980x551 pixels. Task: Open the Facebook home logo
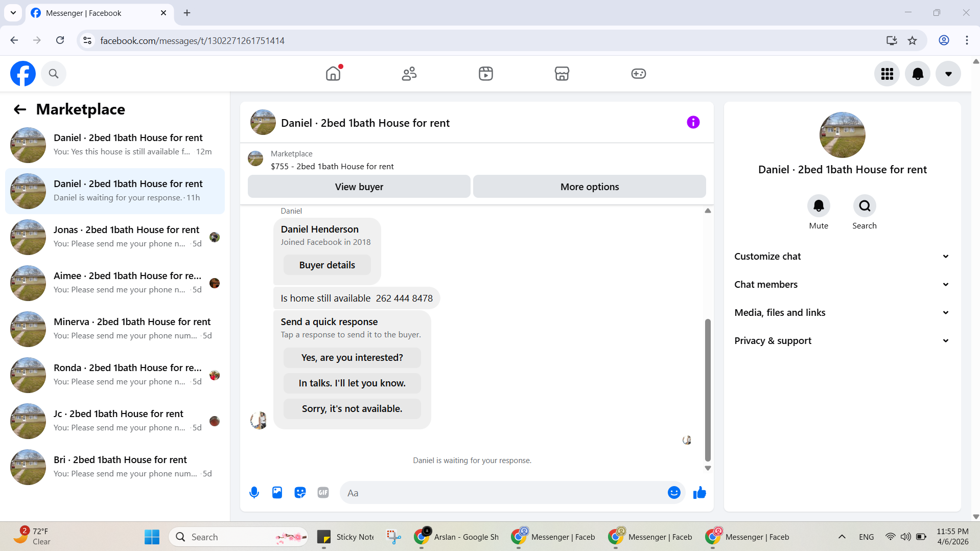coord(23,74)
